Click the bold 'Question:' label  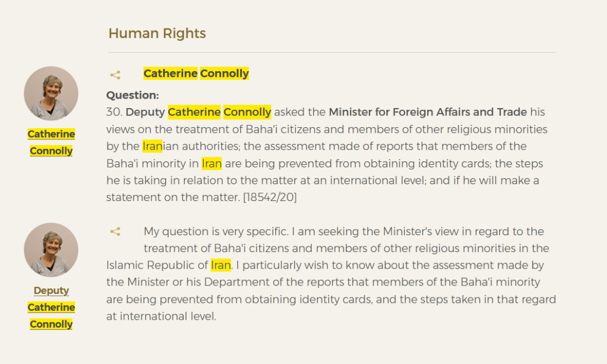tap(132, 95)
